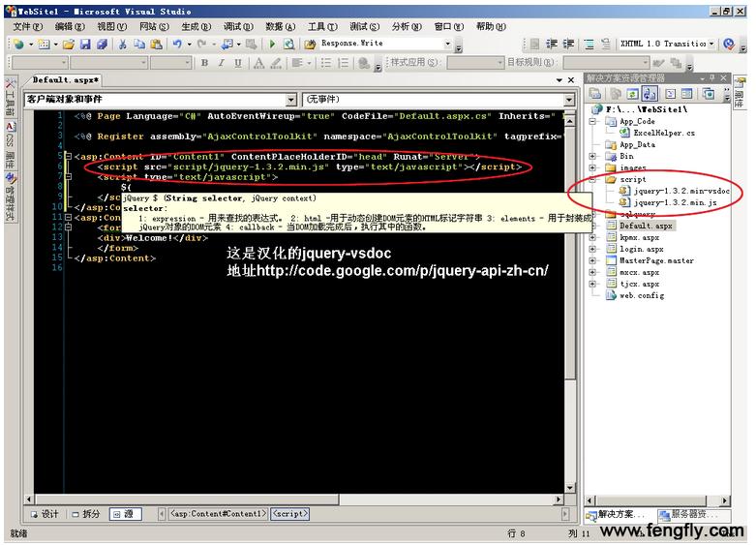
Task: Click the <asp:Content#Content1> breadcrumb tag
Action: coord(218,514)
